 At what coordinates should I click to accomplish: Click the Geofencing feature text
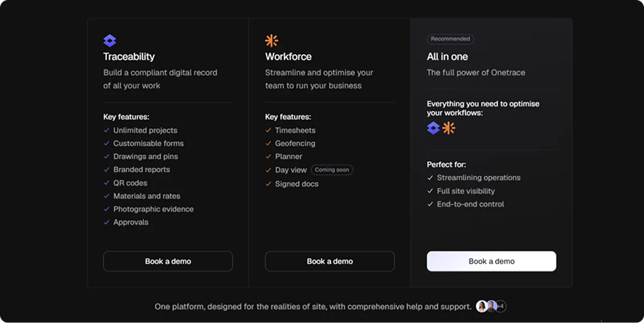pyautogui.click(x=295, y=143)
